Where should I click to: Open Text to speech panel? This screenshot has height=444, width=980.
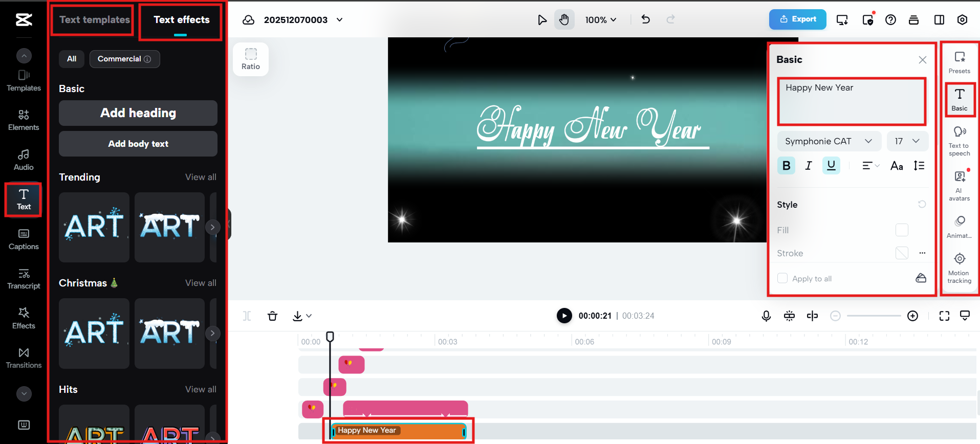click(960, 141)
